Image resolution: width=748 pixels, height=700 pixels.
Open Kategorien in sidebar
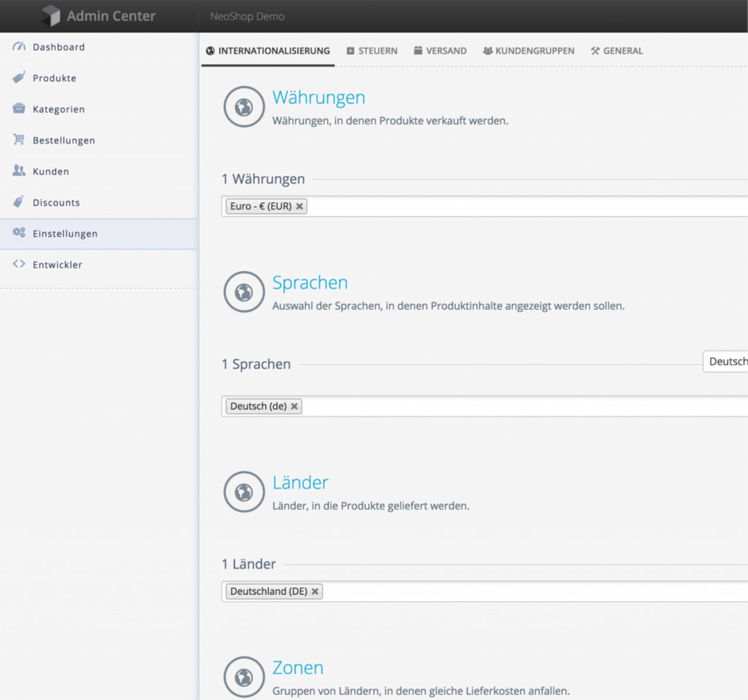click(x=58, y=109)
